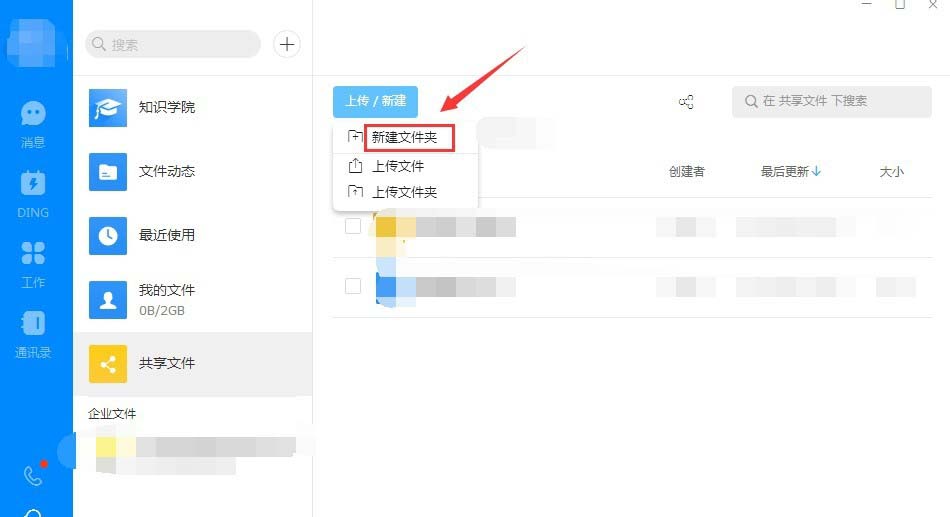950x517 pixels.
Task: Open the DING icon in sidebar
Action: [33, 183]
